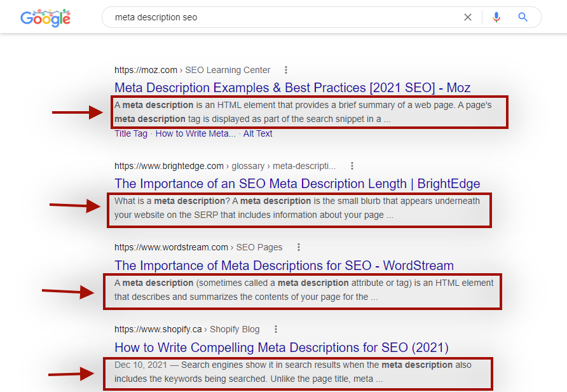Open The Importance of Meta Descriptions WordStream link
Viewport: 567px width, 392px height.
tap(284, 266)
